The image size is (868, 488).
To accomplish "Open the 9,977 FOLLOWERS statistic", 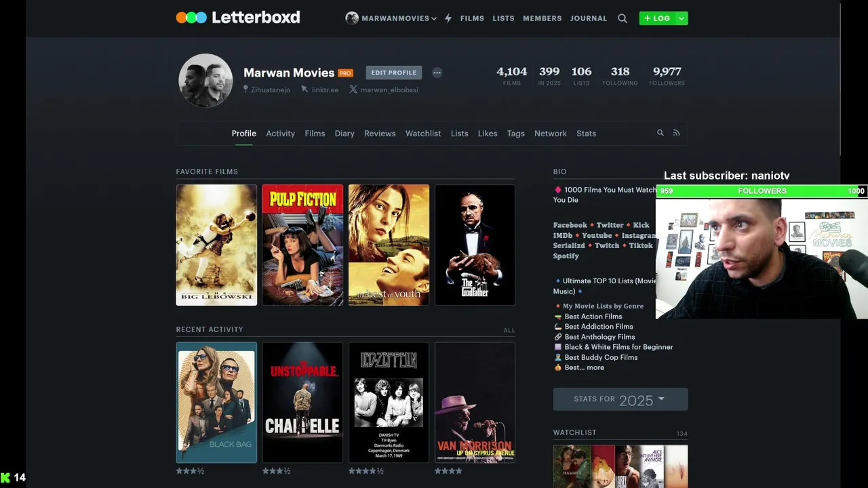I will tap(667, 75).
